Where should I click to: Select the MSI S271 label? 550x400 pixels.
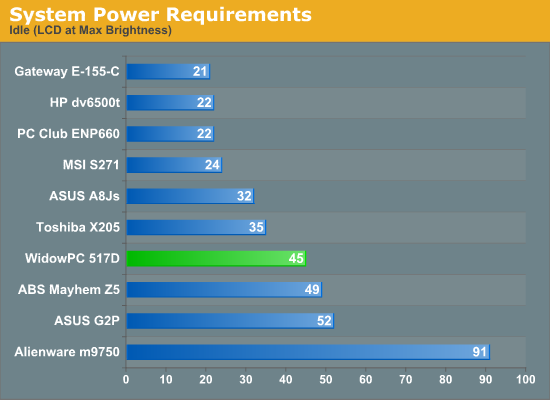[x=91, y=165]
